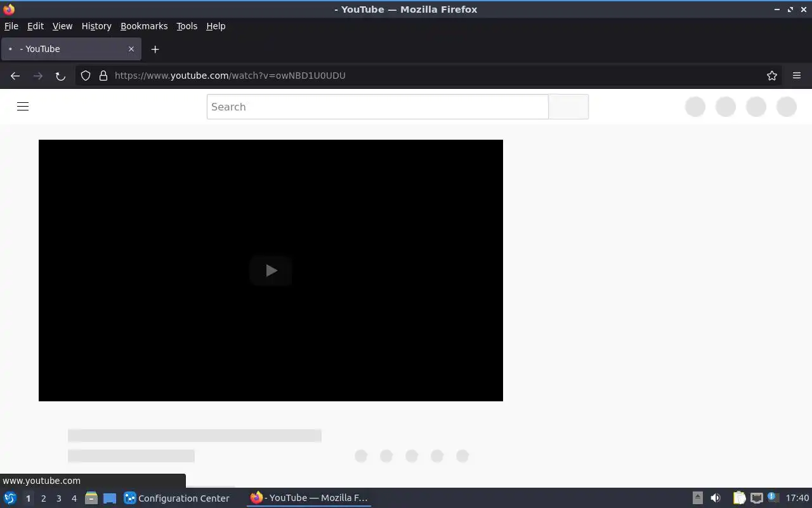Open the file manager icon in taskbar
Screen dimensions: 812x508
[91, 498]
